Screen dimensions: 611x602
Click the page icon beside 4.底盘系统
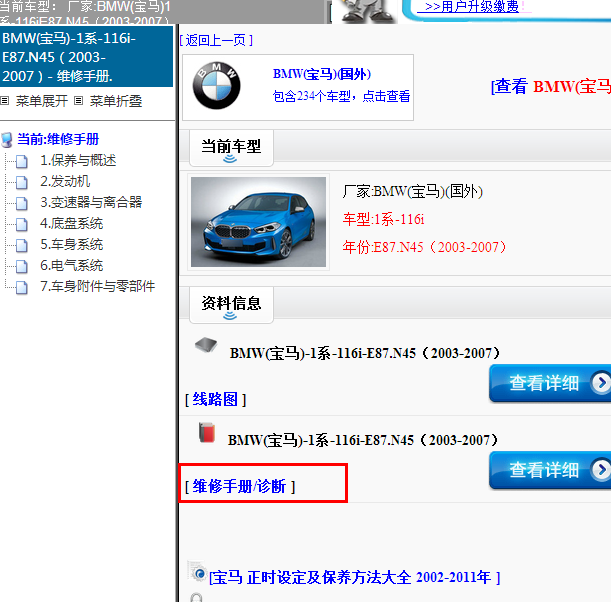pyautogui.click(x=21, y=224)
